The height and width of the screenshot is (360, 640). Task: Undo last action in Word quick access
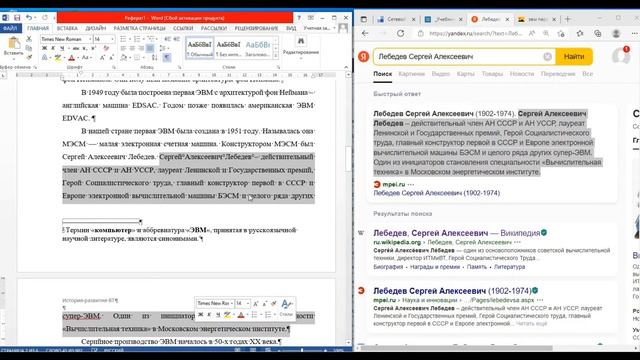tap(29, 18)
